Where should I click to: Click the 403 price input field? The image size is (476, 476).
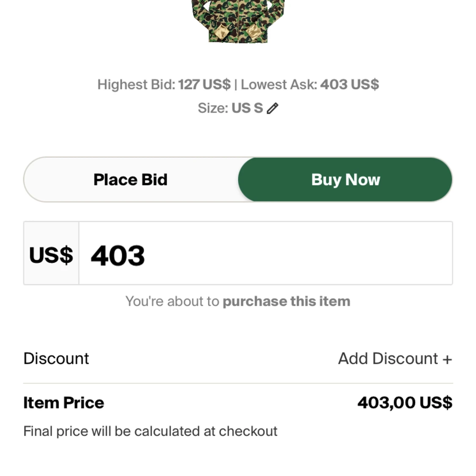(x=265, y=254)
